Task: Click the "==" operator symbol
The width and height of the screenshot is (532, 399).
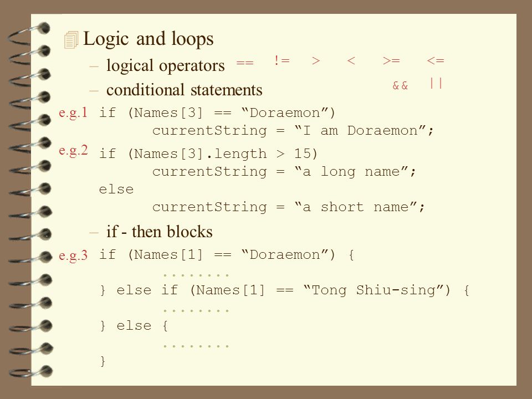Action: (245, 63)
